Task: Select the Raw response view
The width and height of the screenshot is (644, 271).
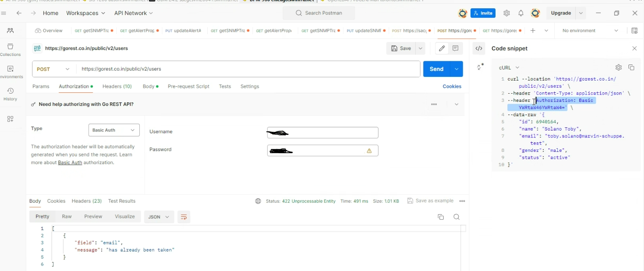Action: 67,216
